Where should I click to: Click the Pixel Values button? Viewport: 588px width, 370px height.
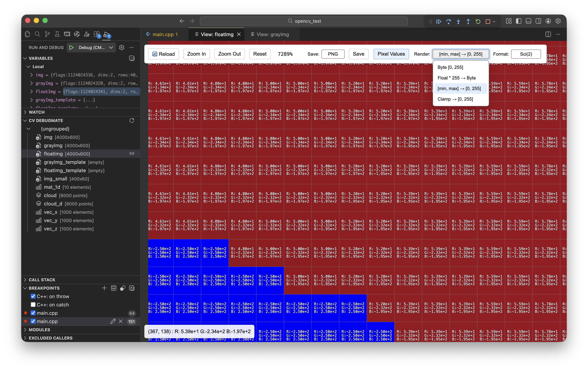391,54
